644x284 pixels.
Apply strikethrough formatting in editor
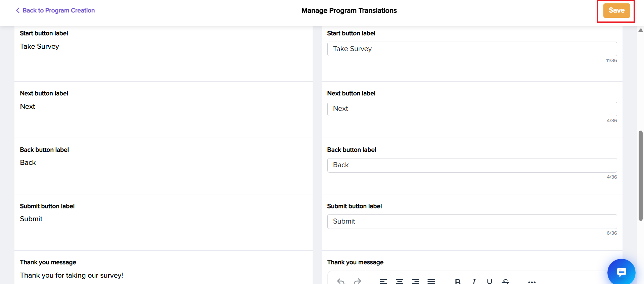point(505,281)
